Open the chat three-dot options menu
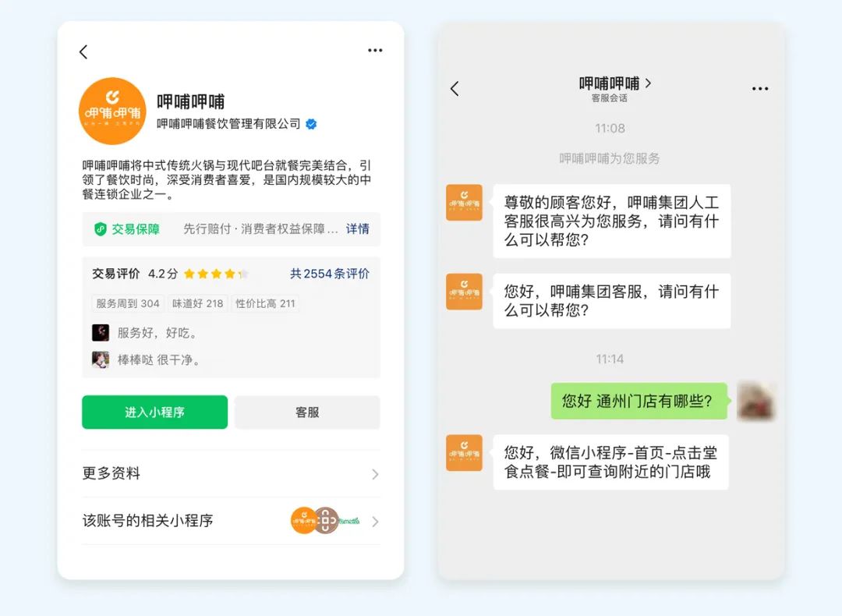Image resolution: width=842 pixels, height=616 pixels. (759, 89)
